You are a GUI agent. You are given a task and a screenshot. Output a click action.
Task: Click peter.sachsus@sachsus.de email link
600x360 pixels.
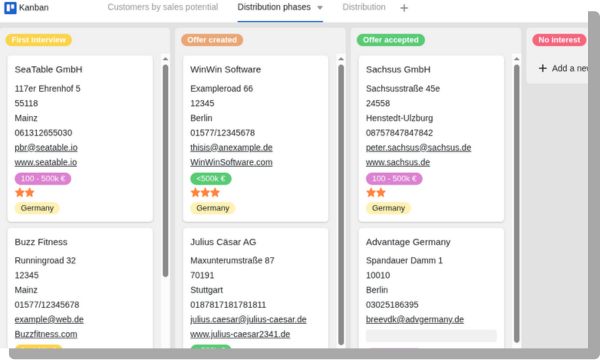418,147
